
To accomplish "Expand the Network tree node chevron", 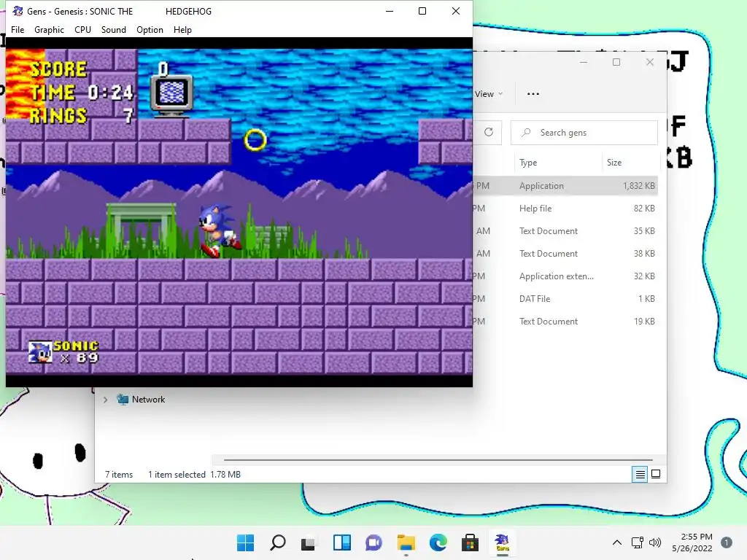I will point(105,400).
